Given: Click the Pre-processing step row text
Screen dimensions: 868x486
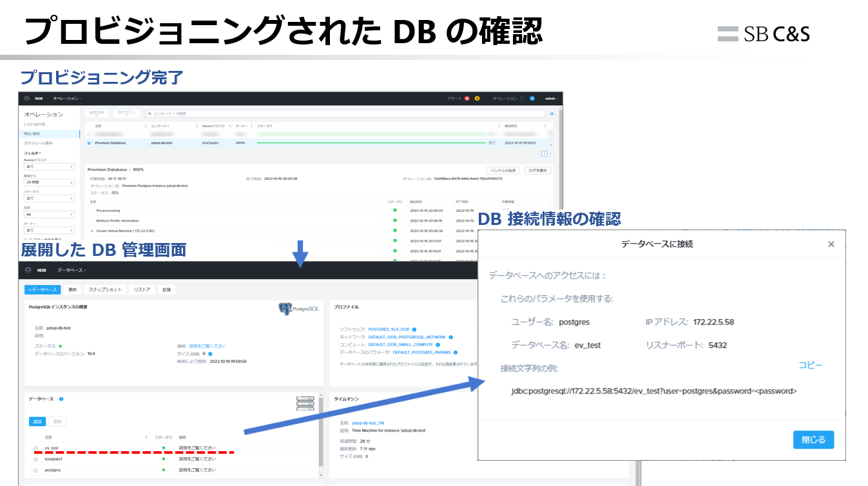Looking at the screenshot, I should point(108,210).
